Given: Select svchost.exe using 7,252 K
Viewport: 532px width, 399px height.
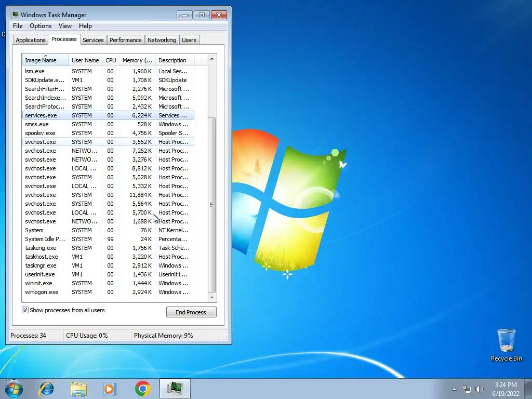Looking at the screenshot, I should pyautogui.click(x=108, y=151).
